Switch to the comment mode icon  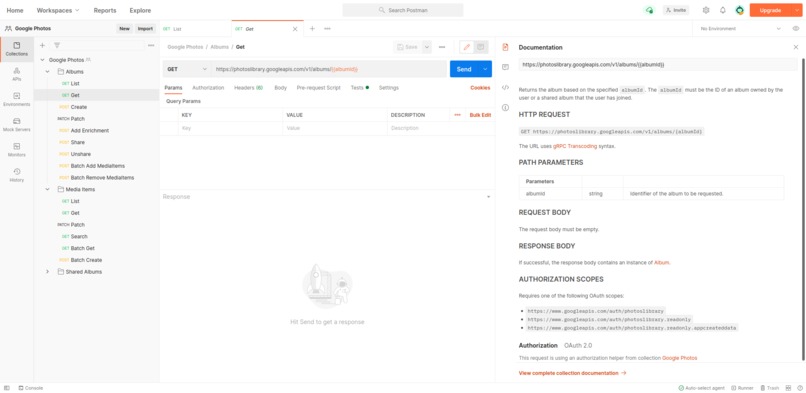click(x=481, y=47)
